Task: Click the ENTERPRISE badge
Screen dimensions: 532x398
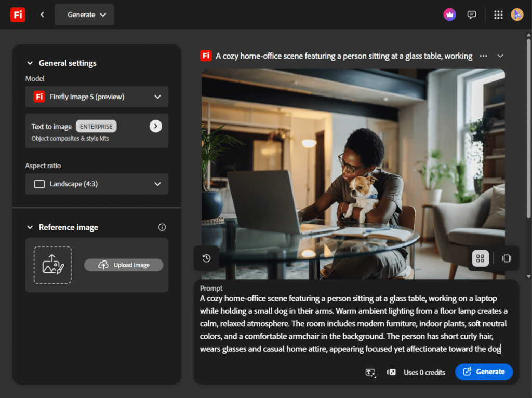Action: tap(96, 127)
